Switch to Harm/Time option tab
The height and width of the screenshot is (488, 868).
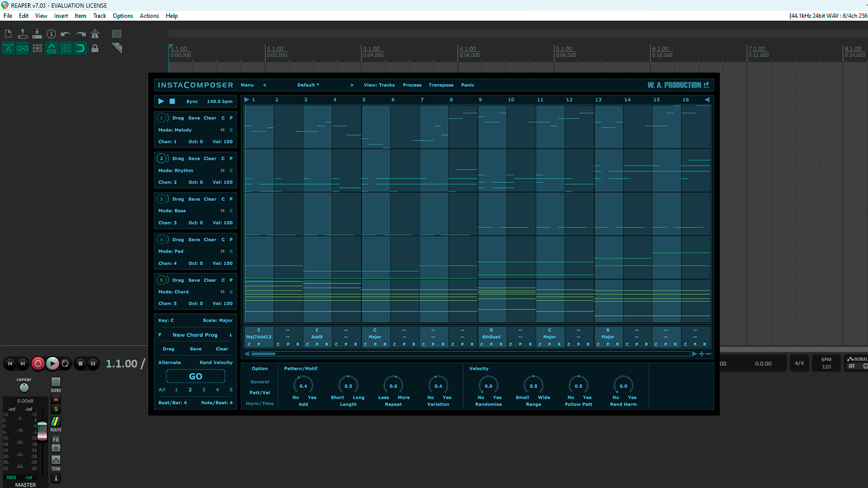click(260, 403)
